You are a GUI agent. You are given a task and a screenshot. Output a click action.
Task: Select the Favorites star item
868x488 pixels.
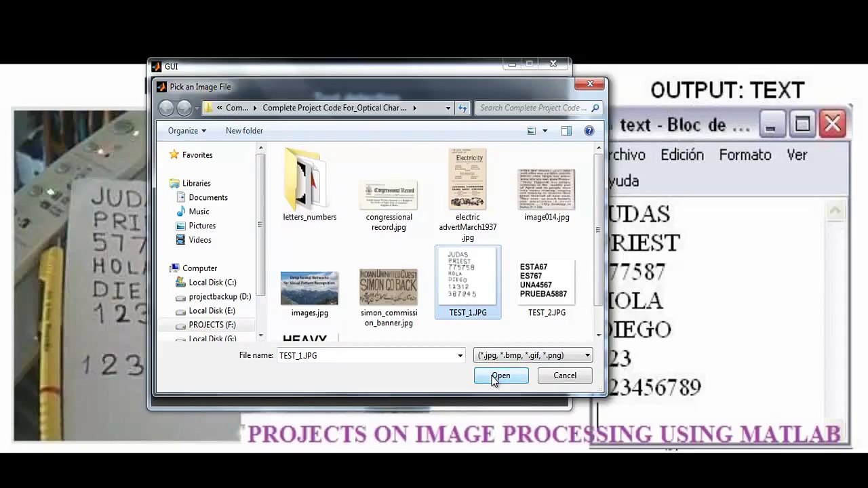click(x=191, y=155)
